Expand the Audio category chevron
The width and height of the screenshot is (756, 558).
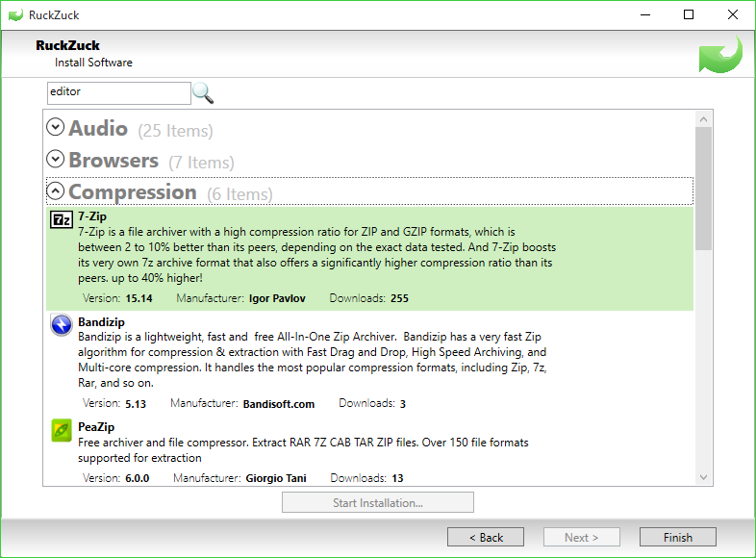[56, 127]
